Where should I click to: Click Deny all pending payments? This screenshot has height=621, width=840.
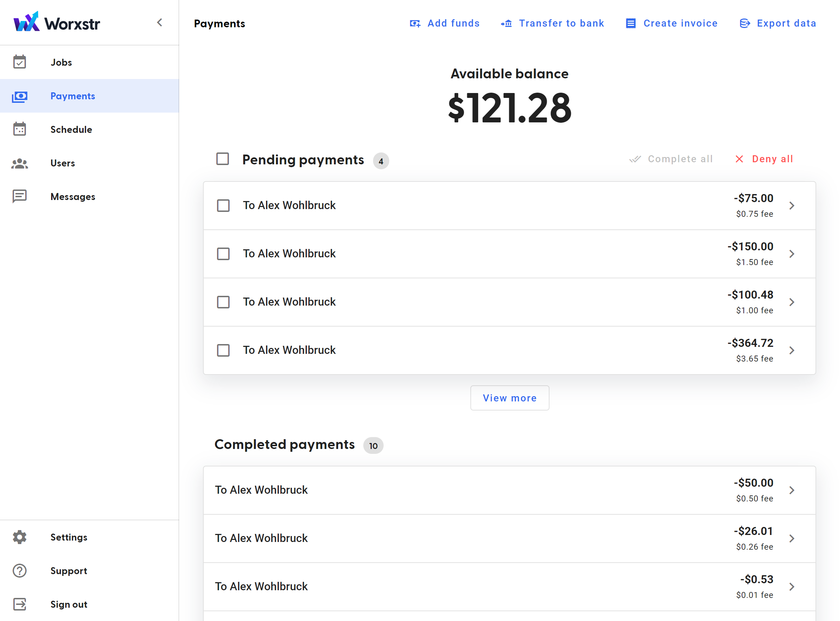(764, 159)
